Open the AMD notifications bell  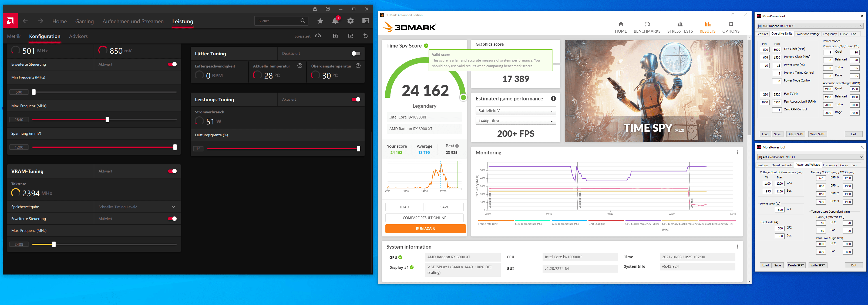coord(335,21)
